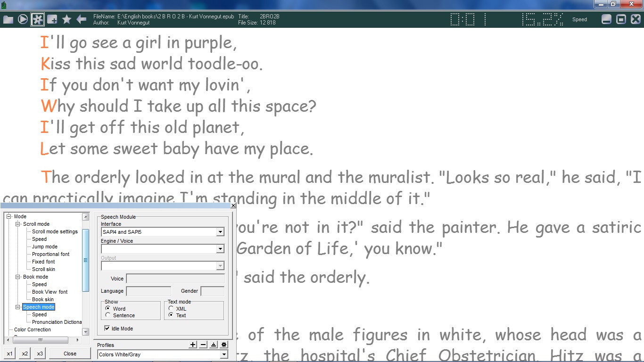Select Scroll skin in the tree
644x362 pixels.
point(43,269)
